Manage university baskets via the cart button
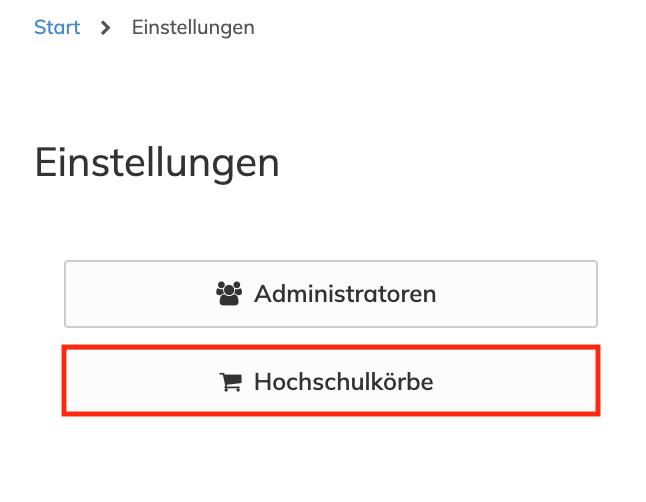The image size is (646, 502). click(331, 381)
